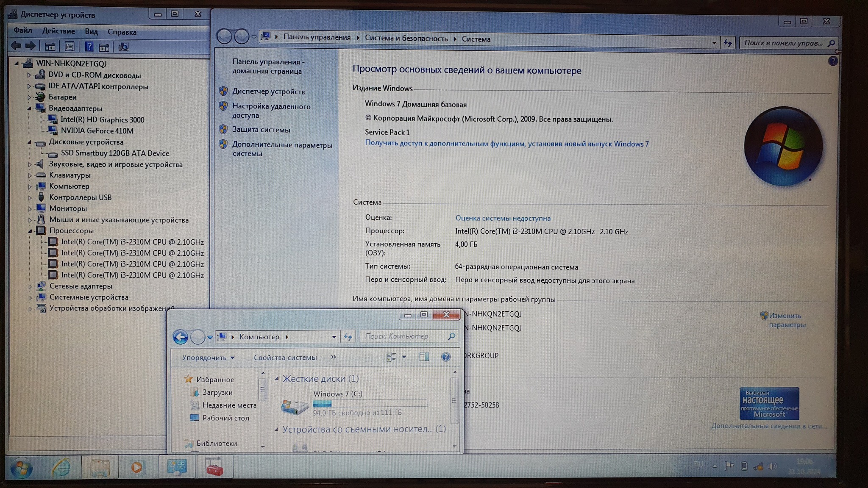Click Защита системы sidebar link
The height and width of the screenshot is (488, 868).
coord(261,130)
